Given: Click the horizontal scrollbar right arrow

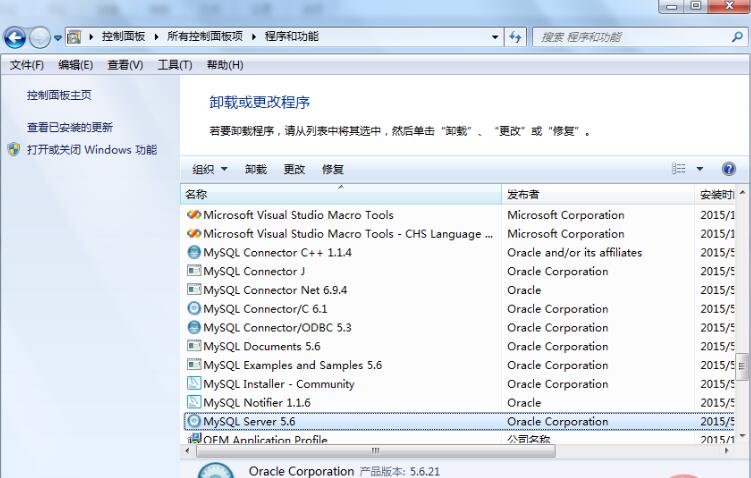Looking at the screenshot, I should click(727, 451).
